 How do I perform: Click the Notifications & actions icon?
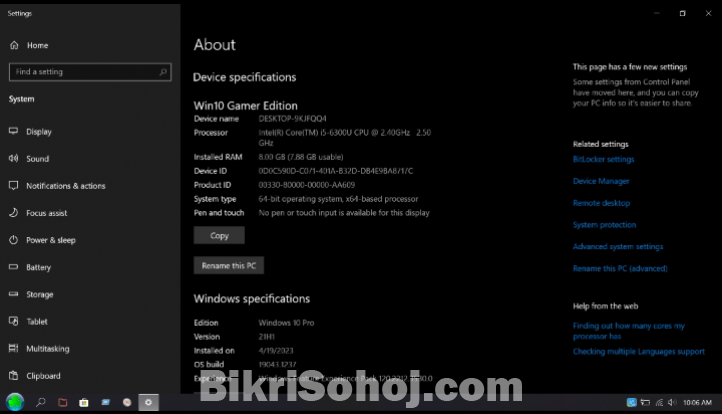pyautogui.click(x=13, y=186)
